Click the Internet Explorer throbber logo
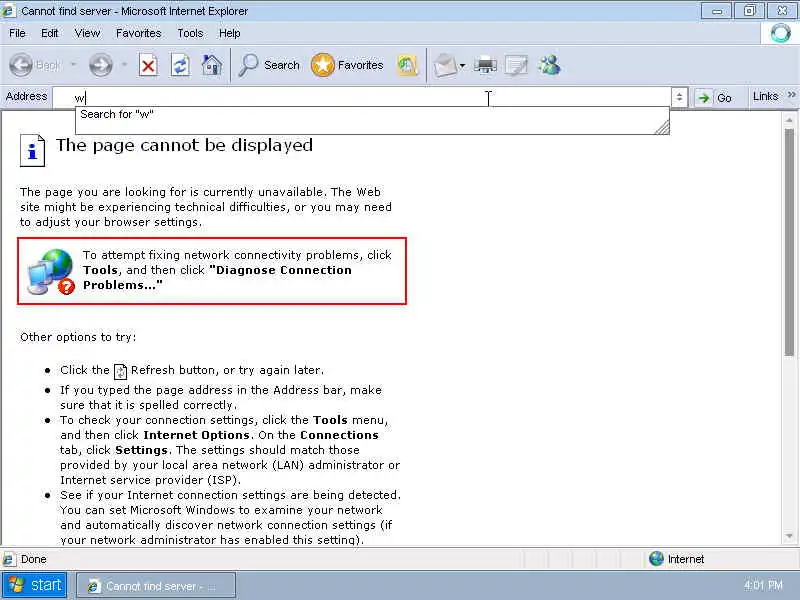 click(x=780, y=34)
